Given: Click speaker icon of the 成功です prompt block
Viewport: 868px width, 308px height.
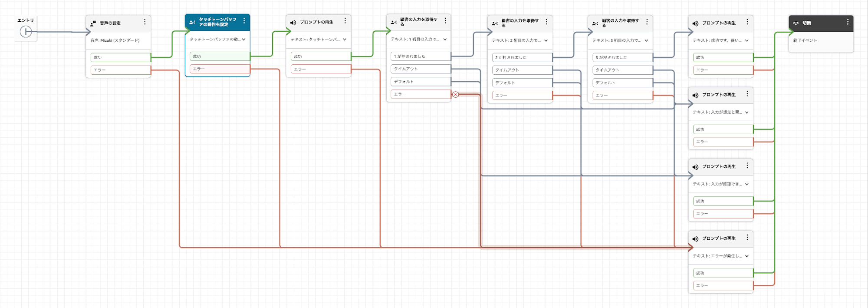Looking at the screenshot, I should (696, 23).
